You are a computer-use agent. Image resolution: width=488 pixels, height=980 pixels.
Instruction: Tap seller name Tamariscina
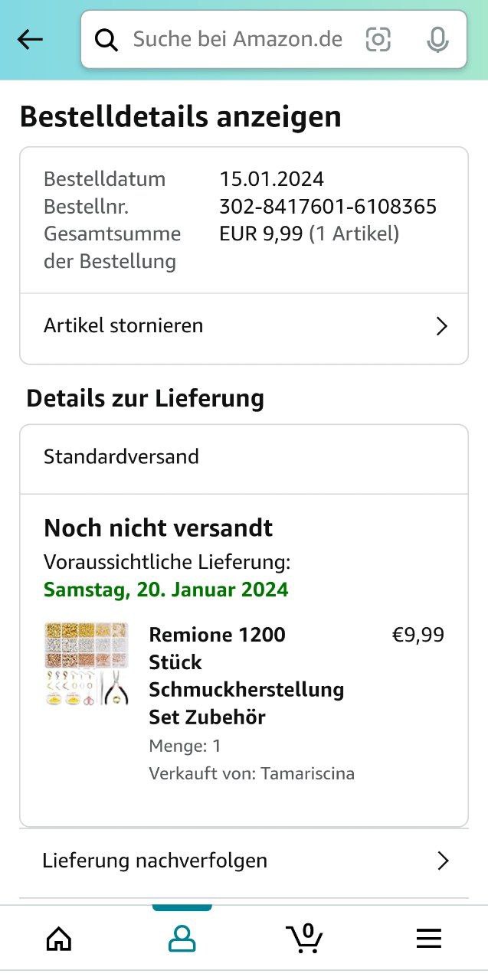(x=307, y=773)
